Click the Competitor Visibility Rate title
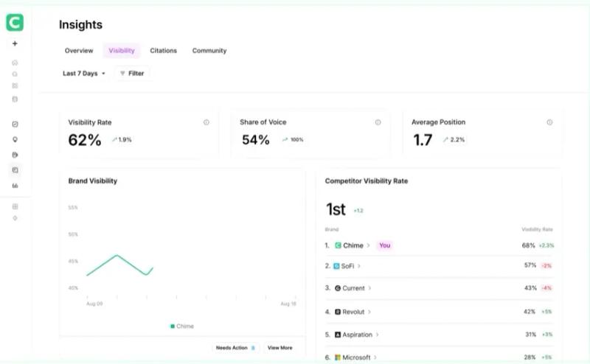This screenshot has height=364, width=590. point(366,181)
